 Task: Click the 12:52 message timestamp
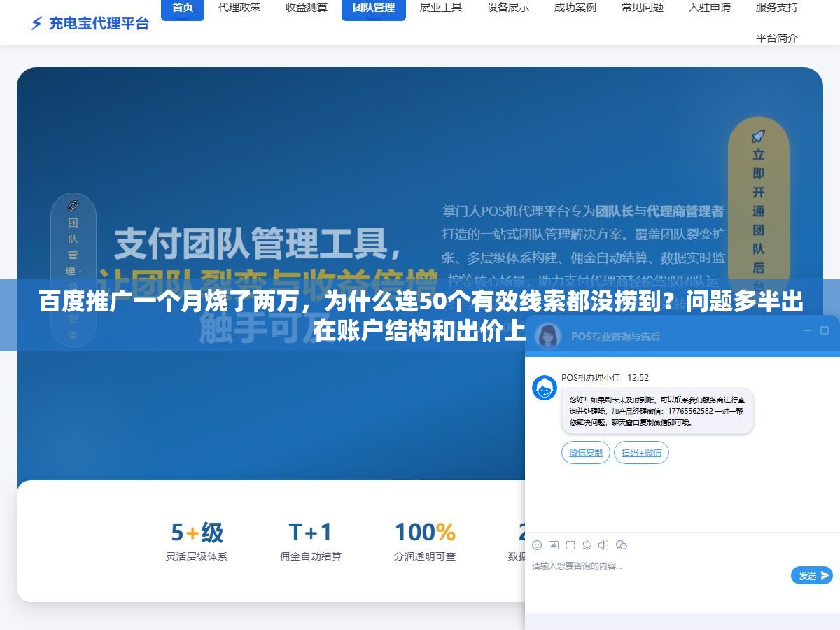(638, 377)
